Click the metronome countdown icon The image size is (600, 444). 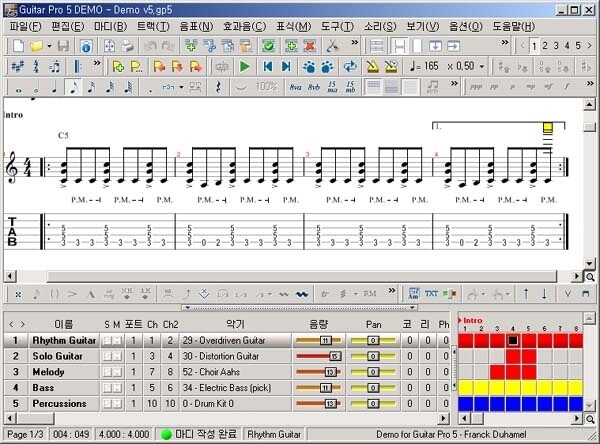[391, 67]
